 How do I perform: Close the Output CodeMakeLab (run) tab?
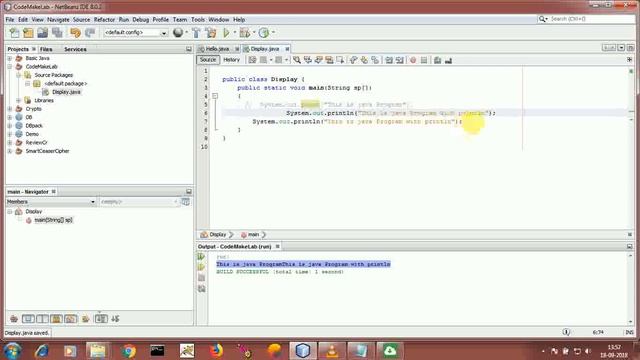coord(278,247)
